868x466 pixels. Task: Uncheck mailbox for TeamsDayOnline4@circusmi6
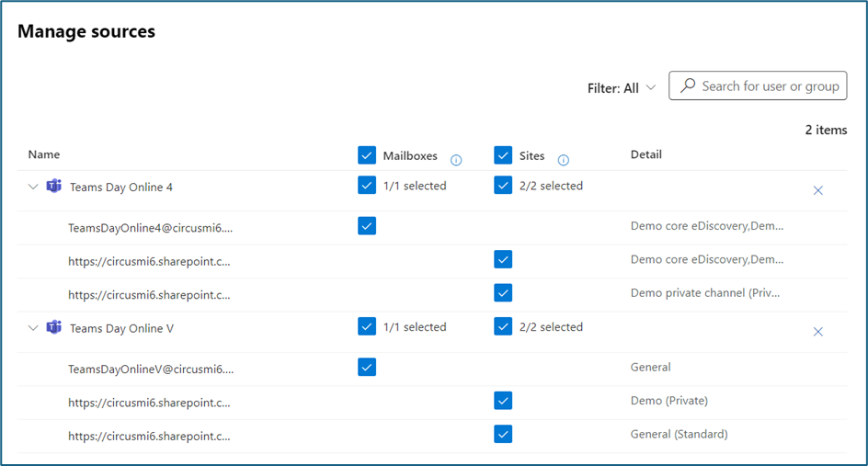[x=367, y=226]
